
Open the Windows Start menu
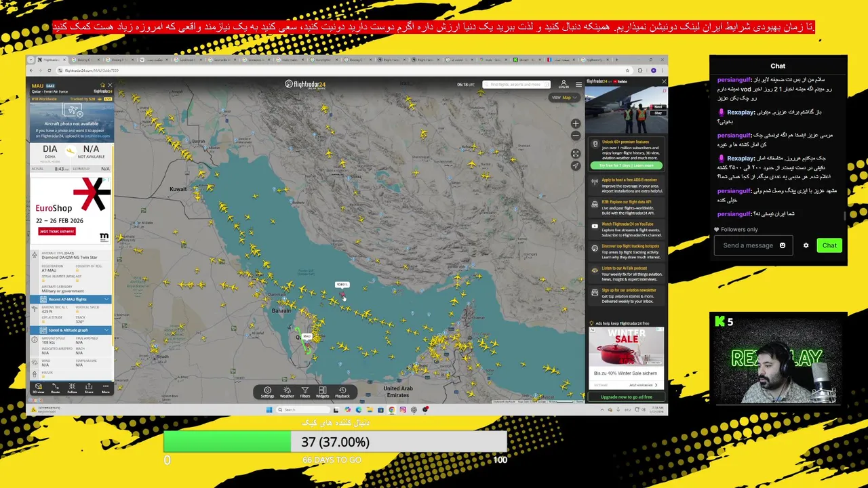tap(269, 409)
